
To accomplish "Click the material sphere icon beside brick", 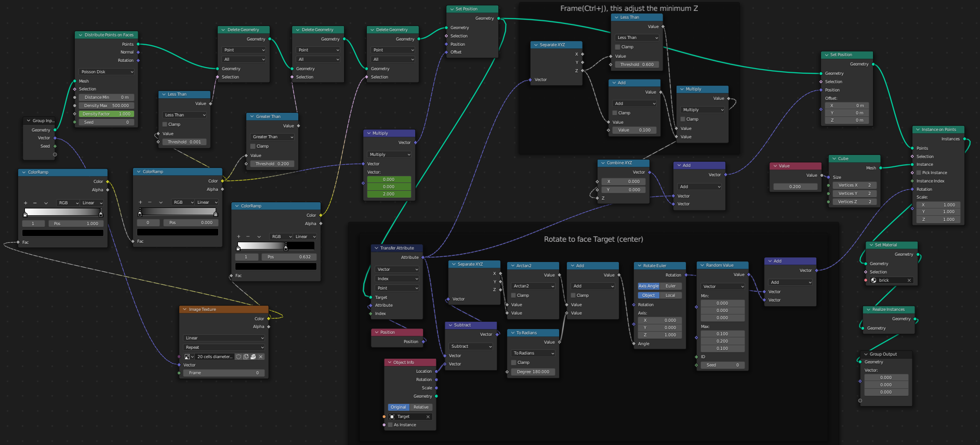I will 873,280.
